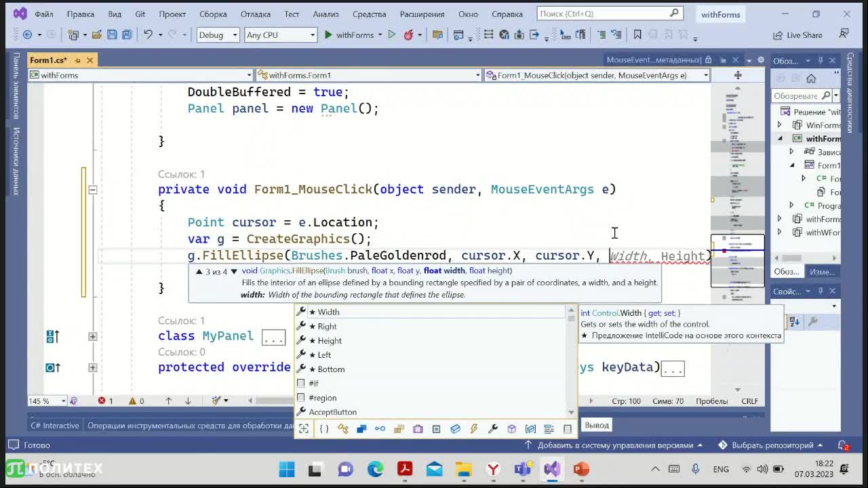Viewport: 868px width, 488px height.
Task: Click the Hot Reload flame icon
Action: click(x=408, y=35)
